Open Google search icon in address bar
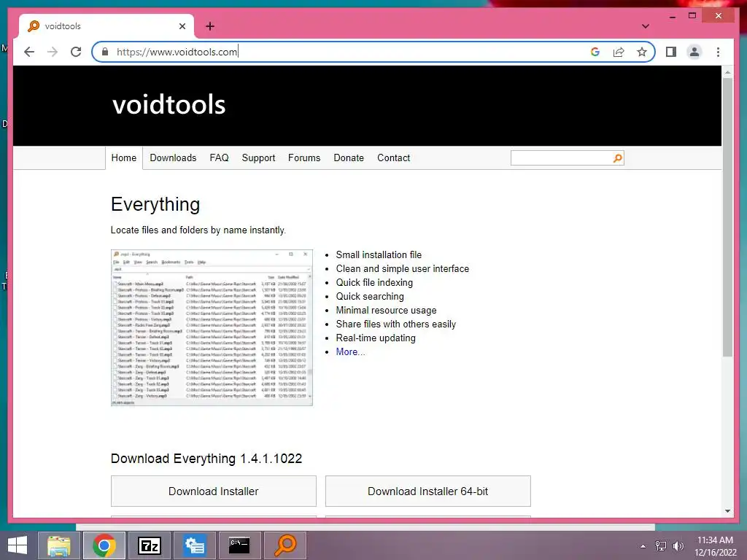This screenshot has height=560, width=747. 595,52
